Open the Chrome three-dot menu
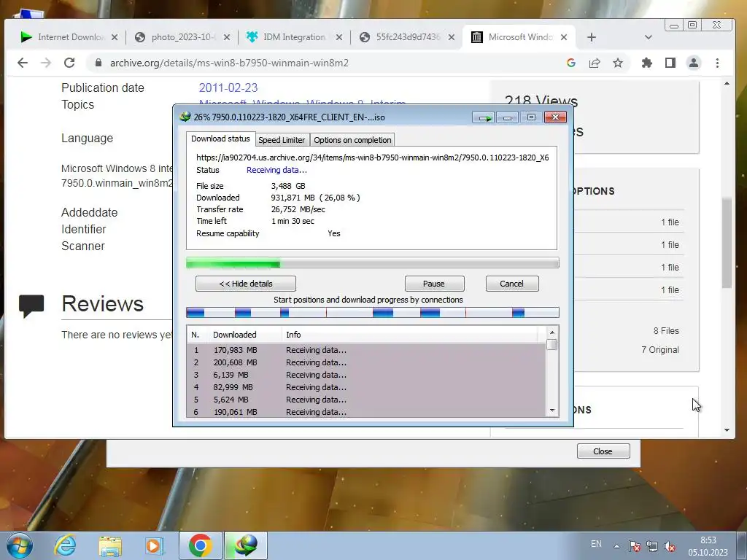This screenshot has height=560, width=747. pos(717,63)
